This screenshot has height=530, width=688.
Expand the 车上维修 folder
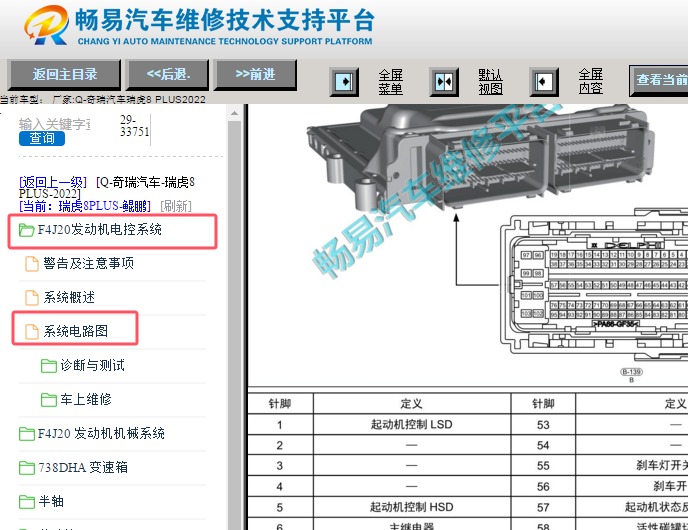point(86,399)
